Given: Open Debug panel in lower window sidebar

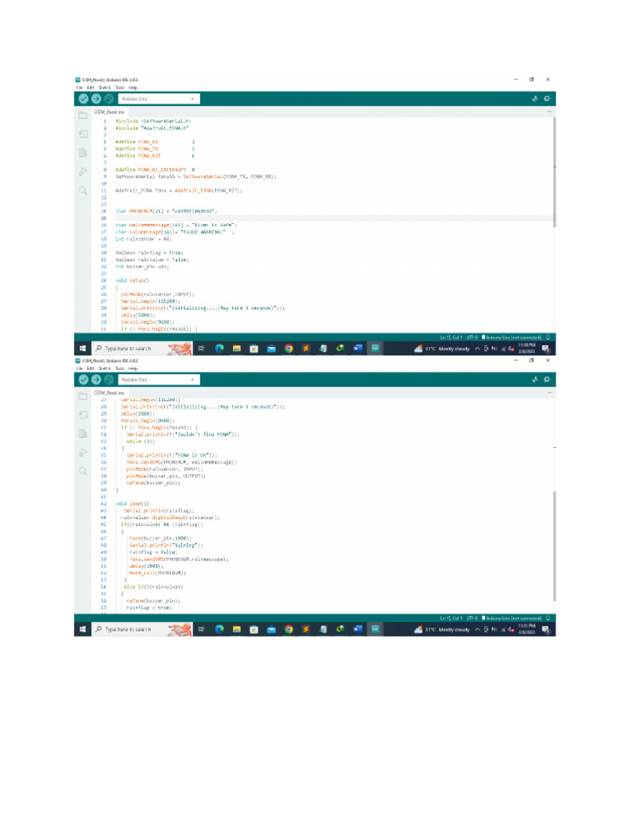Looking at the screenshot, I should click(83, 452).
